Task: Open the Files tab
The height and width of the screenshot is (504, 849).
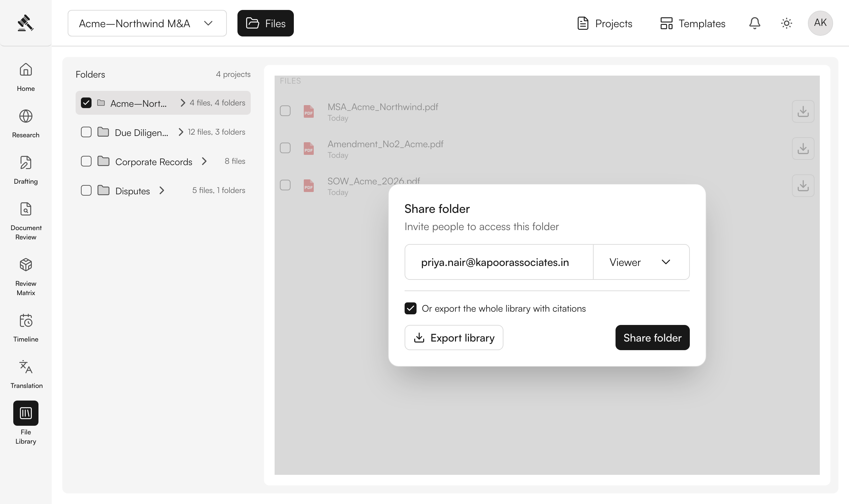Action: tap(266, 23)
